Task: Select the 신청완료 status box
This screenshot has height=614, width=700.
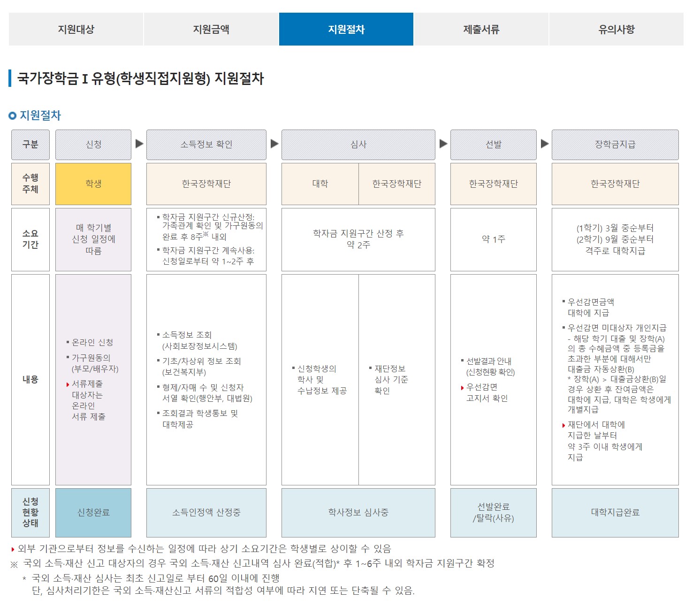Action: [x=93, y=512]
